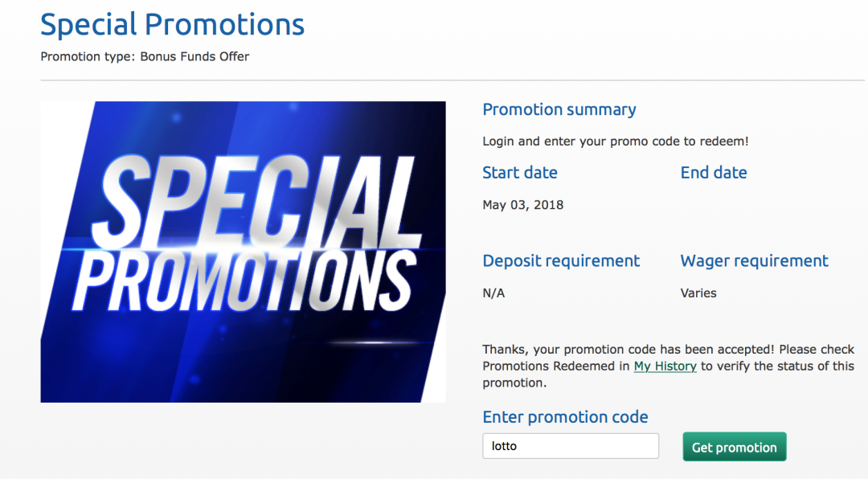Select the Promotion summary heading
This screenshot has width=868, height=479.
tap(559, 110)
